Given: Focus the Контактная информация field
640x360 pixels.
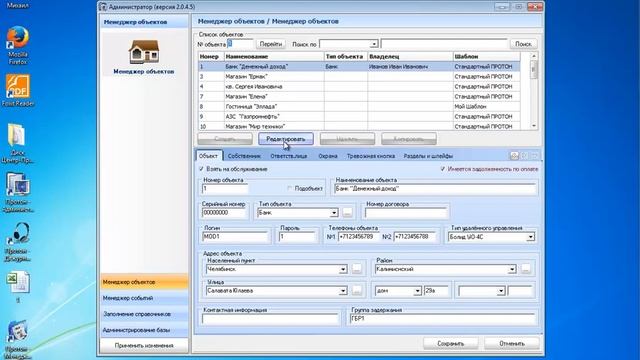Looking at the screenshot, I should click(270, 319).
